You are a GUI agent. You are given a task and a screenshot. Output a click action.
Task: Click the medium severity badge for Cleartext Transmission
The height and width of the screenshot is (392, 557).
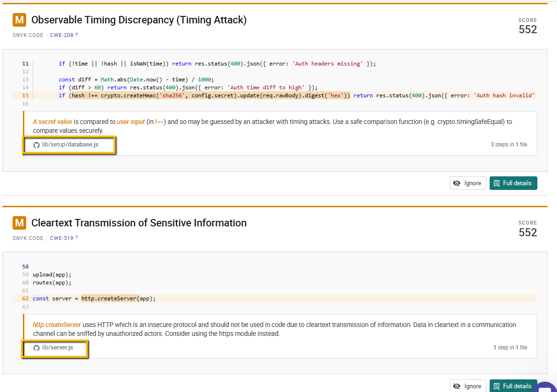20,223
